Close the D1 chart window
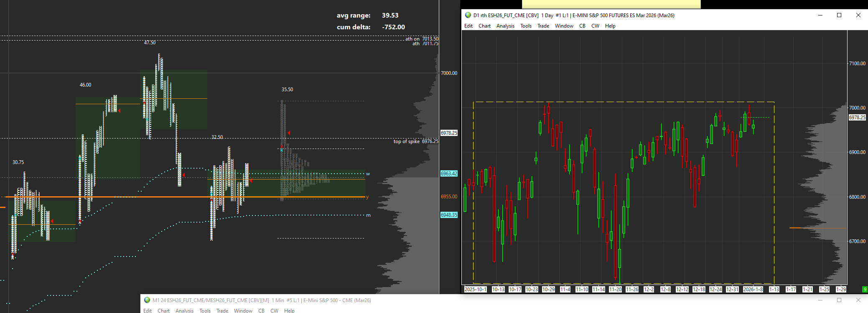868x313 pixels. tap(858, 15)
